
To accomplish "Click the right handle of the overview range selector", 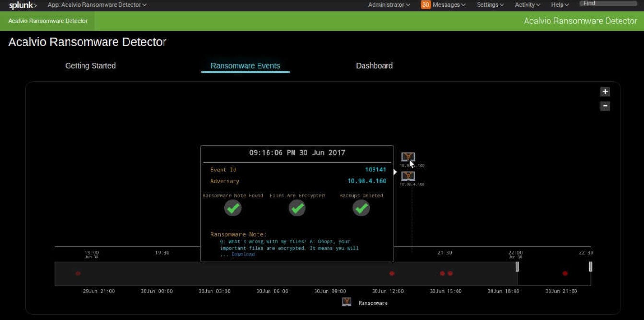I will (590, 266).
